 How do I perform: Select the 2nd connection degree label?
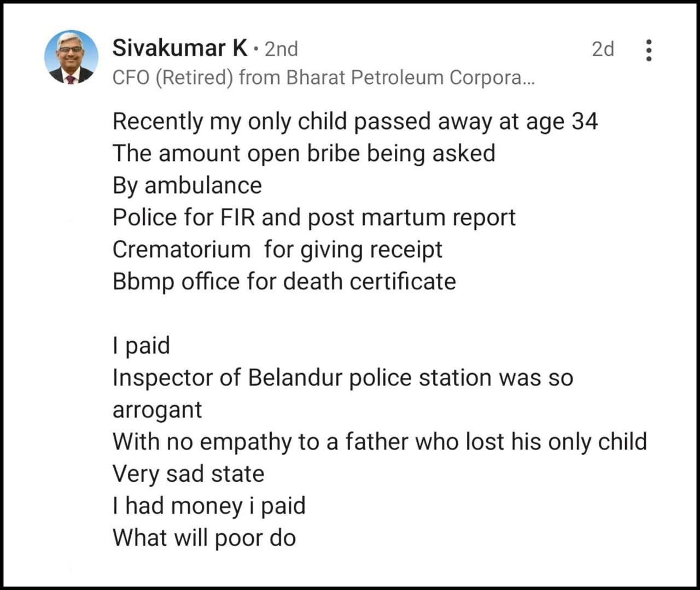coord(280,49)
